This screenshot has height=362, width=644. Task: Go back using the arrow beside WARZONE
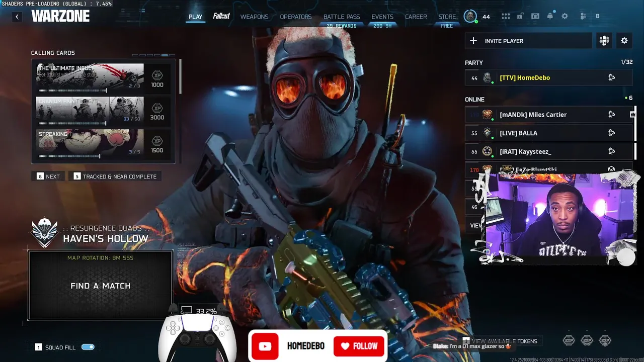point(17,17)
